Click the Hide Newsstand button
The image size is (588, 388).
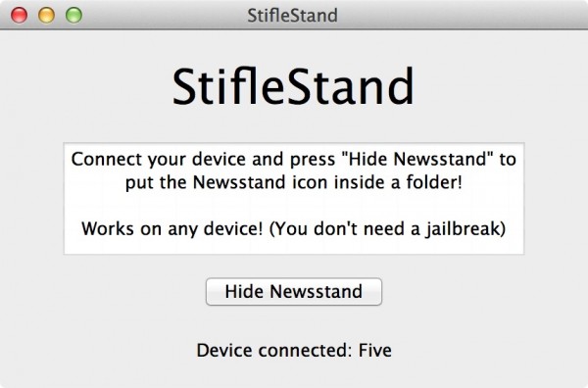pyautogui.click(x=294, y=291)
